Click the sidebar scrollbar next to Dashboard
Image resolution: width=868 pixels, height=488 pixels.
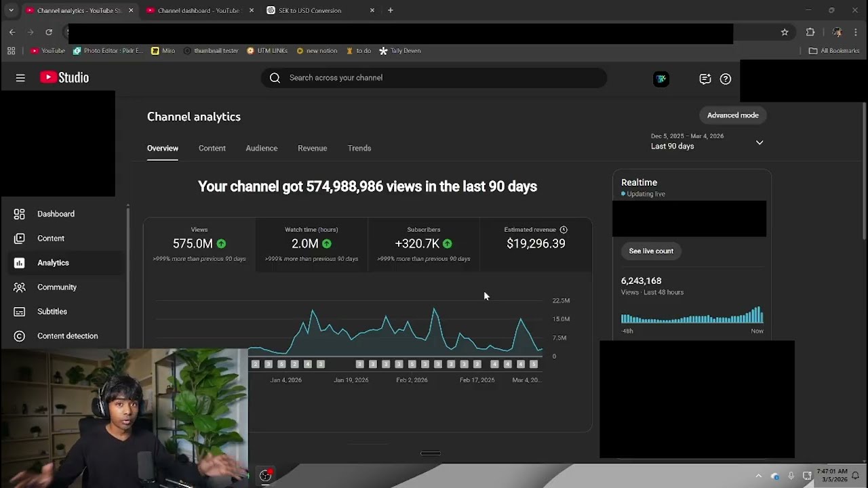(127, 278)
